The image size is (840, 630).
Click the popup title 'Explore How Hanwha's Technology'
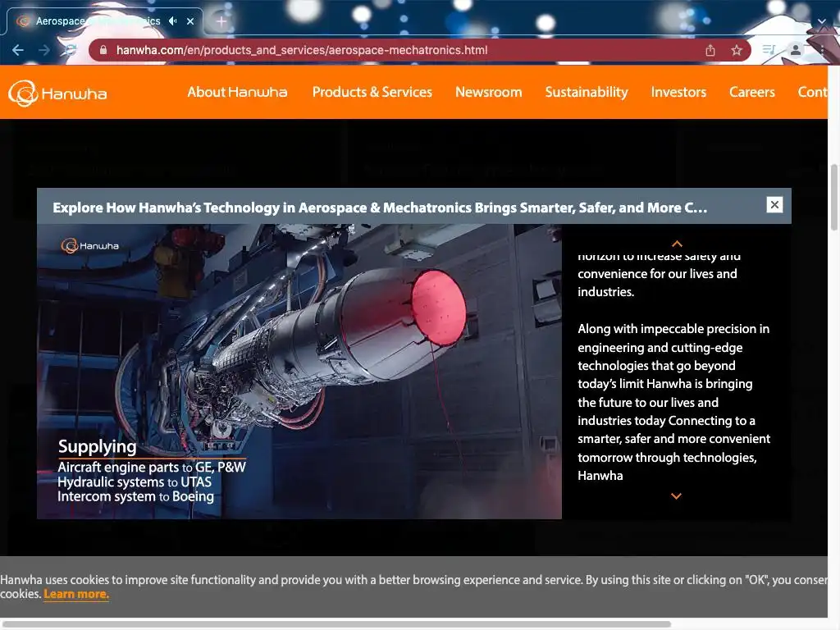coord(380,208)
